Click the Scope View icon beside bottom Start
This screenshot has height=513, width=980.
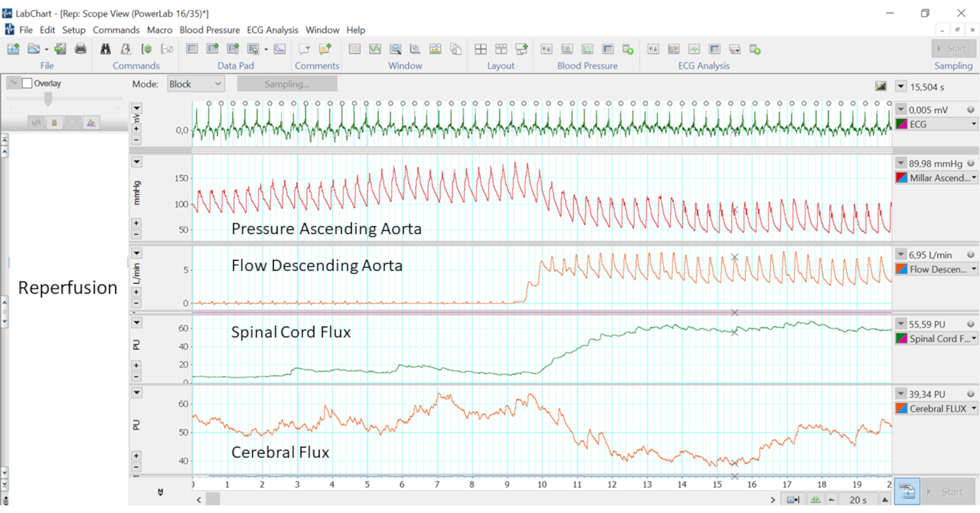(x=906, y=491)
